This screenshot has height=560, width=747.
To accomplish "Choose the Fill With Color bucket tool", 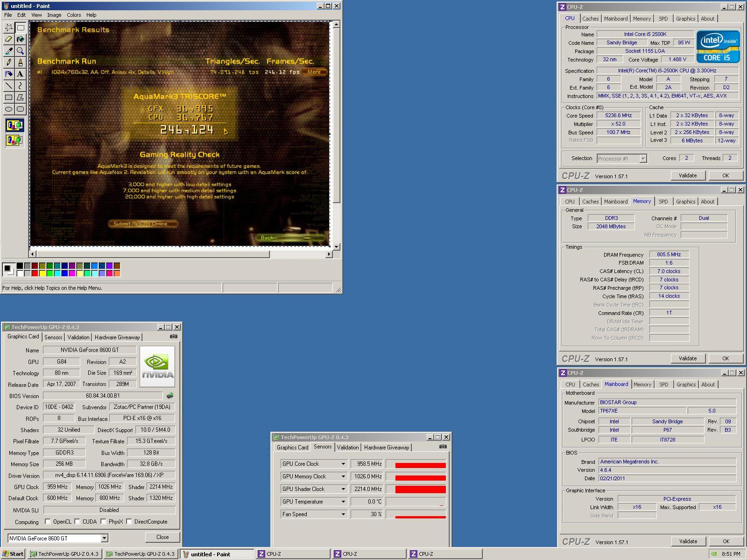I will pos(20,39).
